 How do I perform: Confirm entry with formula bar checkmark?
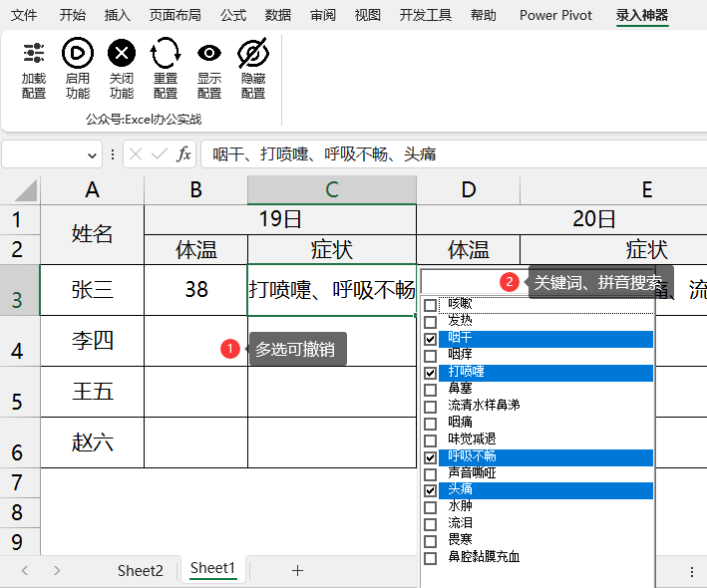(160, 154)
